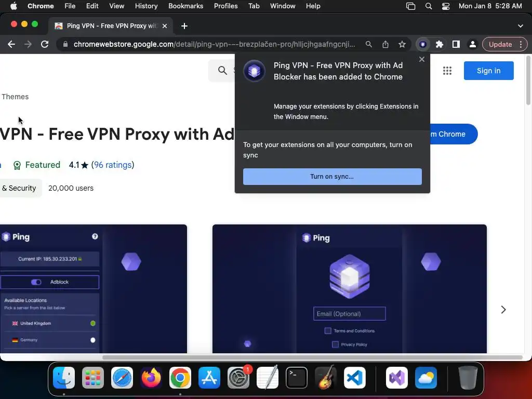Bookmark this tab with the star icon

point(402,45)
